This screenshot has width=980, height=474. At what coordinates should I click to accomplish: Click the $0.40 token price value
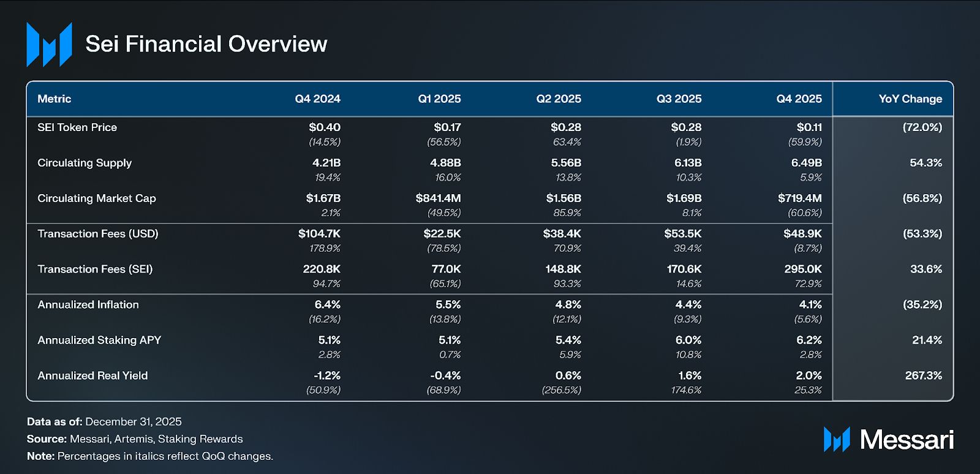pos(325,127)
